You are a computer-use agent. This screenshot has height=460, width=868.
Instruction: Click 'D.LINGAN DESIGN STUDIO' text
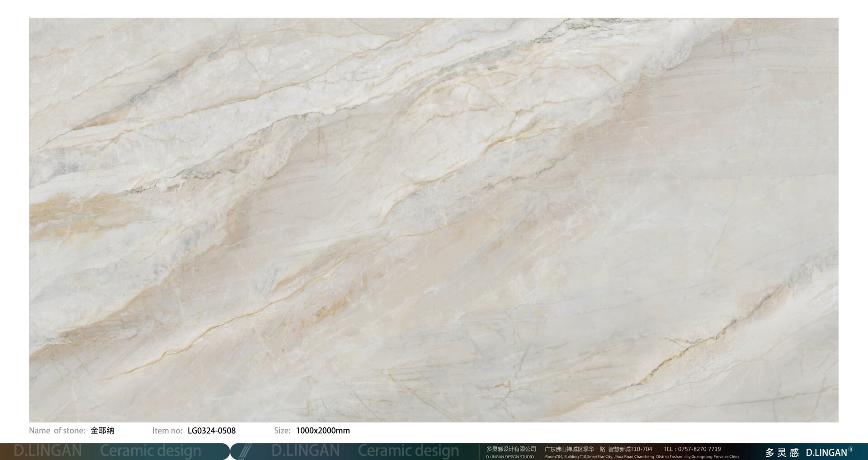click(509, 457)
